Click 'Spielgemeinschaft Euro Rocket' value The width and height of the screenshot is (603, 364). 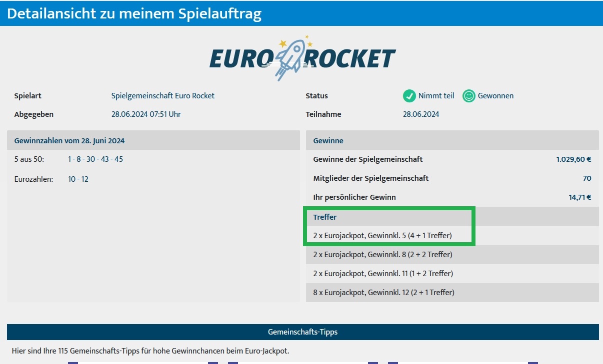click(163, 96)
